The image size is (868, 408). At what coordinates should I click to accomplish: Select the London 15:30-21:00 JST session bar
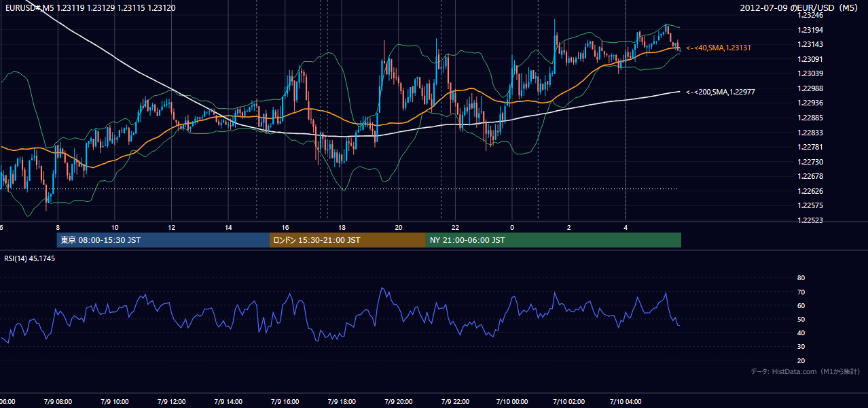(348, 240)
